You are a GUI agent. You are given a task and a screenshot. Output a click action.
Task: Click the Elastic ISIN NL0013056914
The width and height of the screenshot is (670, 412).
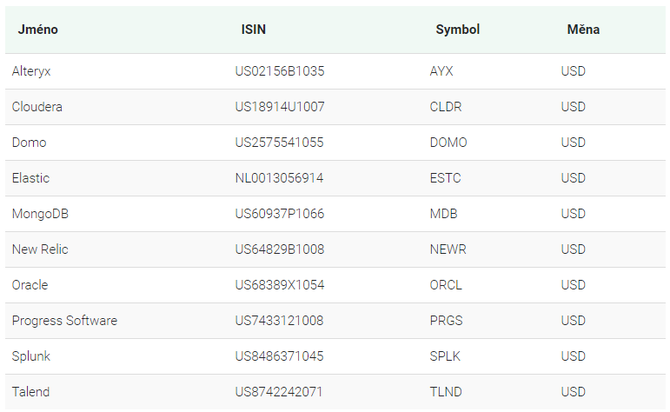click(279, 178)
